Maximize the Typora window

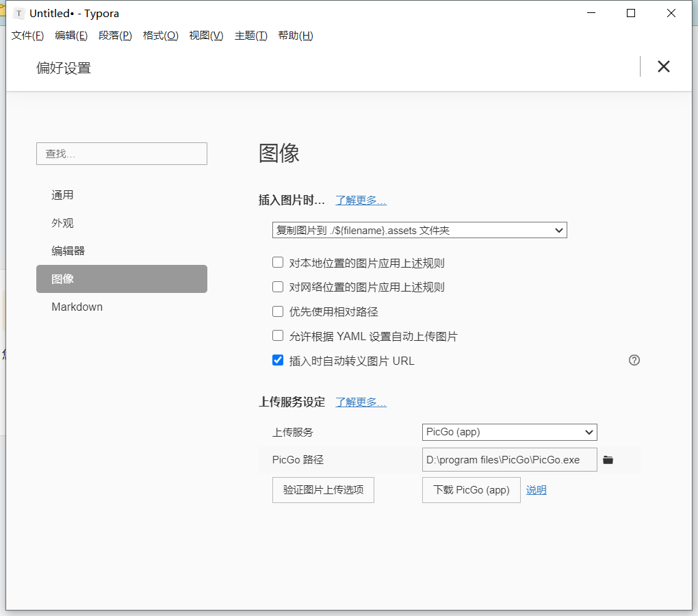(x=631, y=14)
